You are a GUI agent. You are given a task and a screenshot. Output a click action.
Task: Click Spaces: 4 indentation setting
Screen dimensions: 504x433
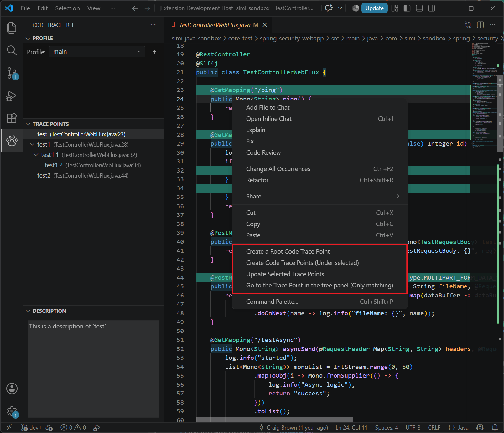point(387,427)
